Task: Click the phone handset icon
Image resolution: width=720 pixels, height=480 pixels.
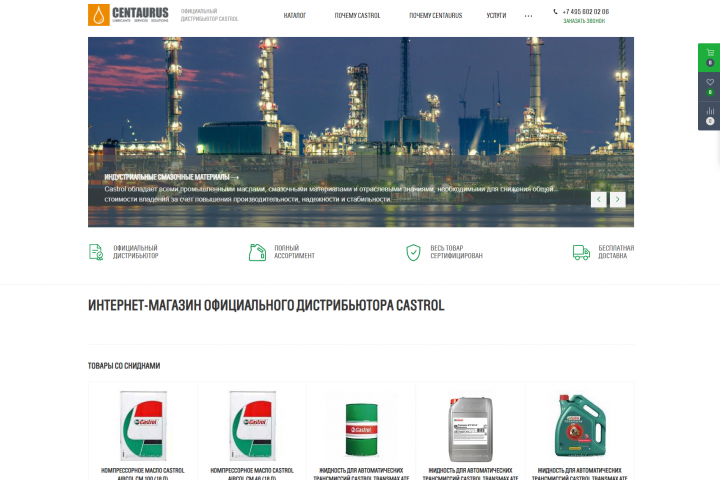Action: tap(555, 11)
